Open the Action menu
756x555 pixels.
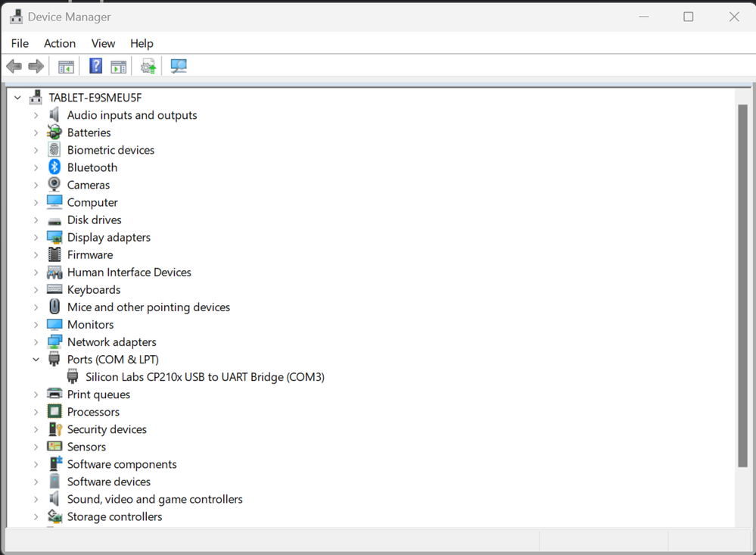60,43
